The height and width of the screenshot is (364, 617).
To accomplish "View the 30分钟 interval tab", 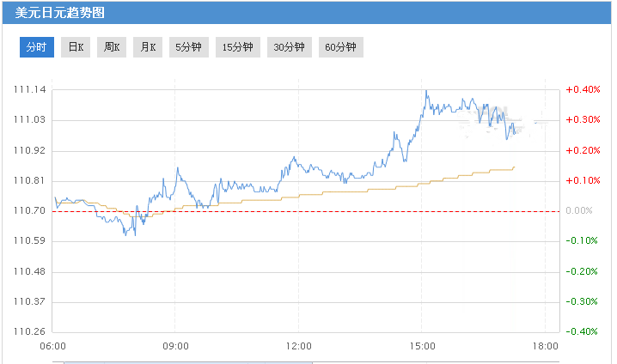I will click(x=289, y=47).
